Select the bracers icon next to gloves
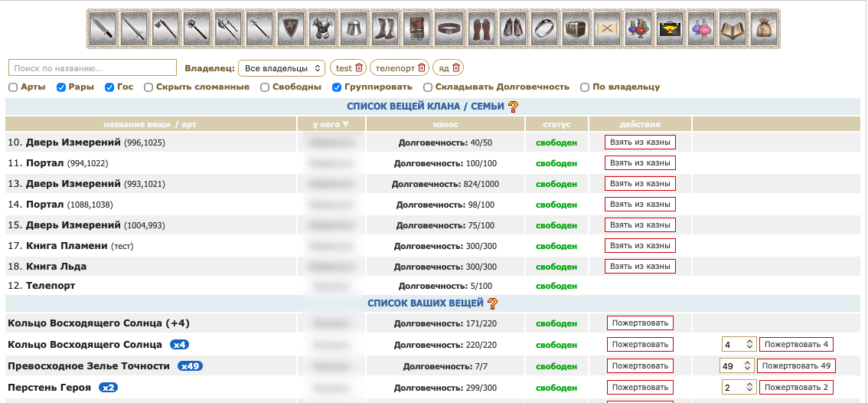Screen dimensions: 868x403 513,29
